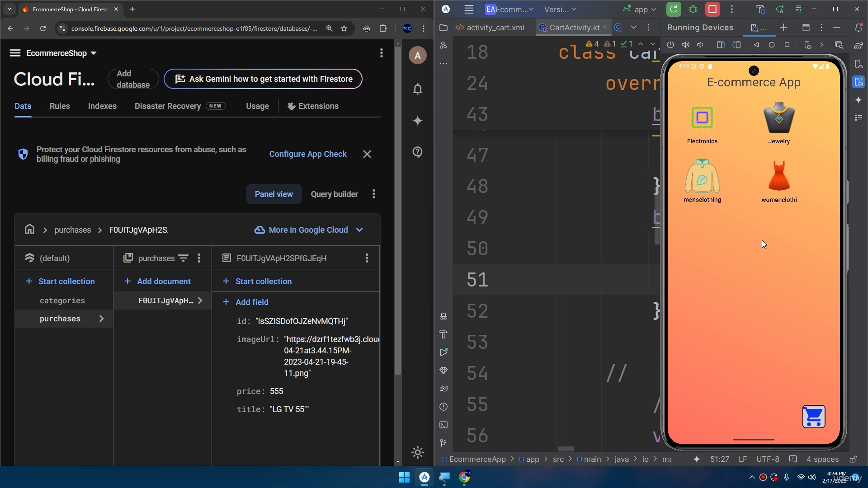
Task: Expand the EcommerceShop project dropdown
Action: tap(61, 53)
